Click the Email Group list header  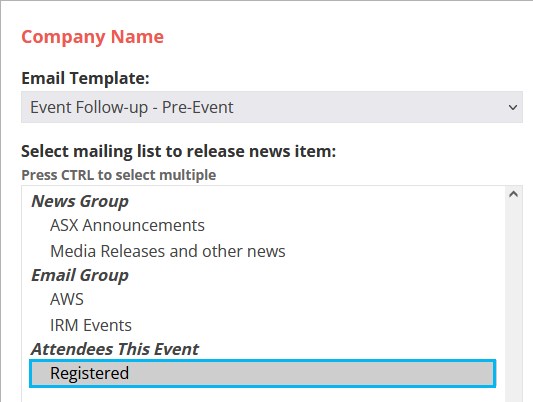[80, 275]
